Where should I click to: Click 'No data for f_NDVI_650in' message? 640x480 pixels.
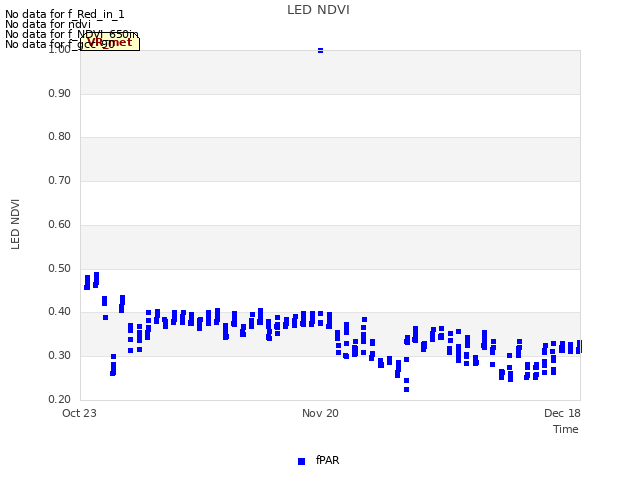pyautogui.click(x=72, y=34)
